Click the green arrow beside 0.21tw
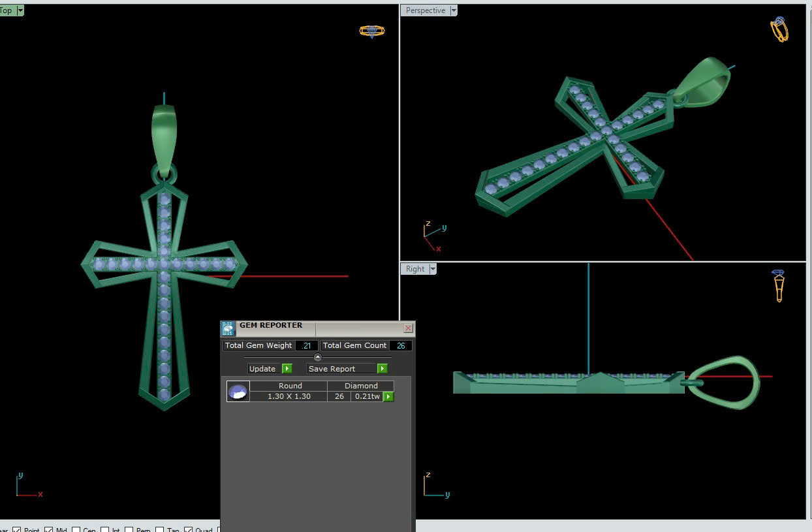 pos(388,396)
